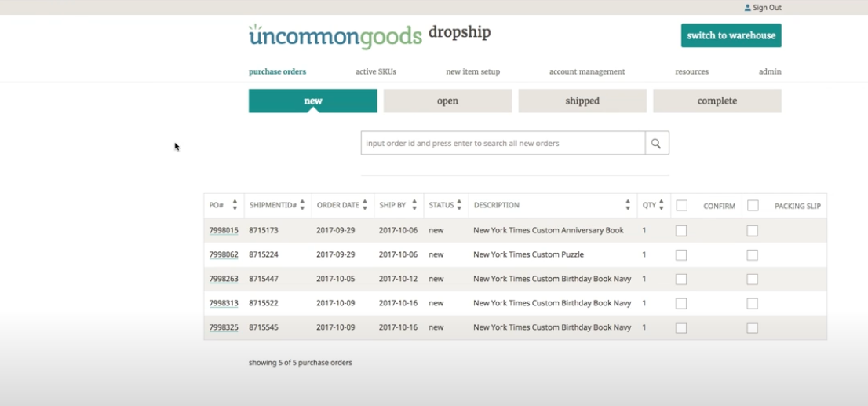Tick packing slip checkbox for order 7998313

(x=753, y=304)
